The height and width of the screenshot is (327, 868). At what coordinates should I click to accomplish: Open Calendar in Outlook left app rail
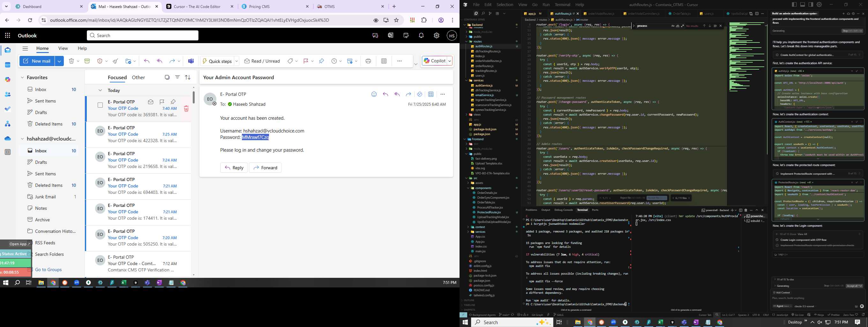click(x=7, y=65)
